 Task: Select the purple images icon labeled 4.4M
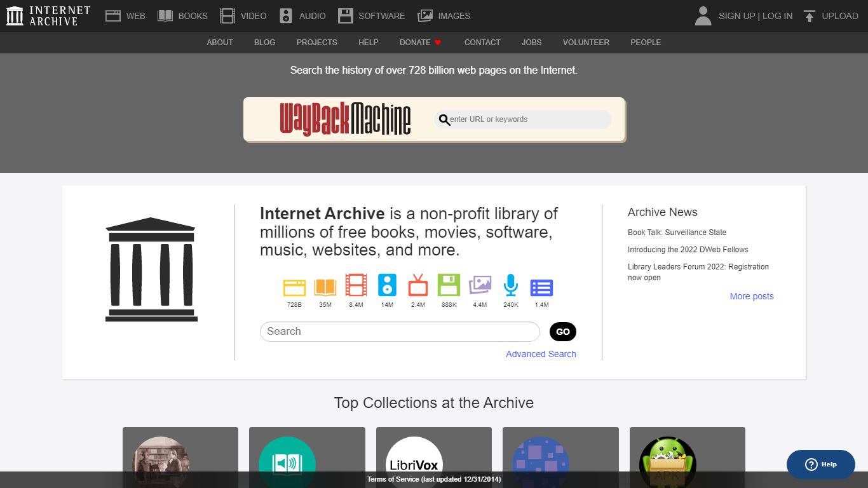point(480,285)
